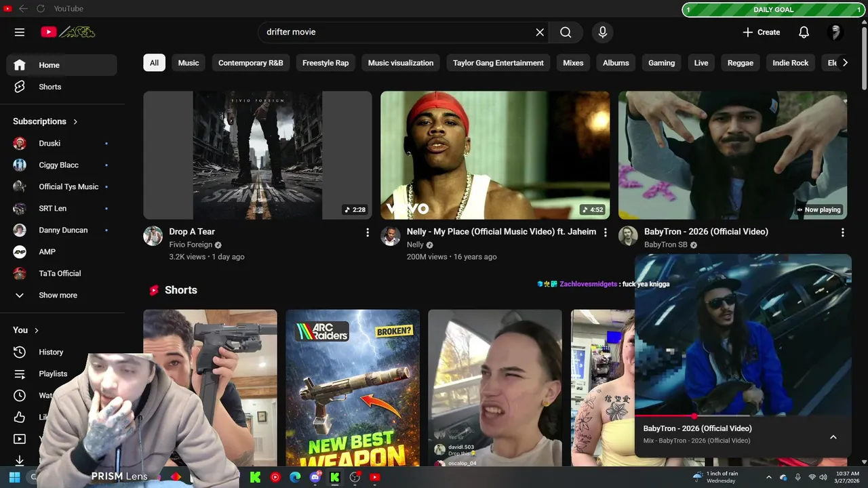
Task: Expand the Subscriptions section arrow
Action: (75, 121)
